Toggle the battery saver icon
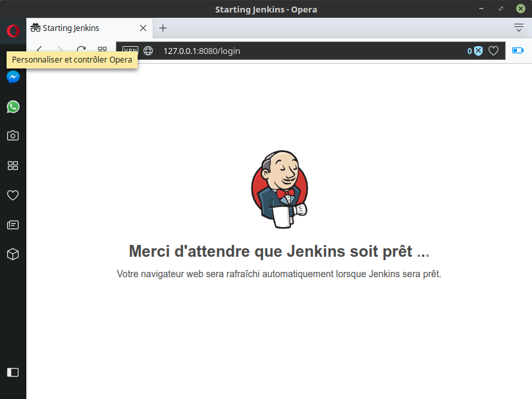The image size is (532, 399). pos(518,51)
